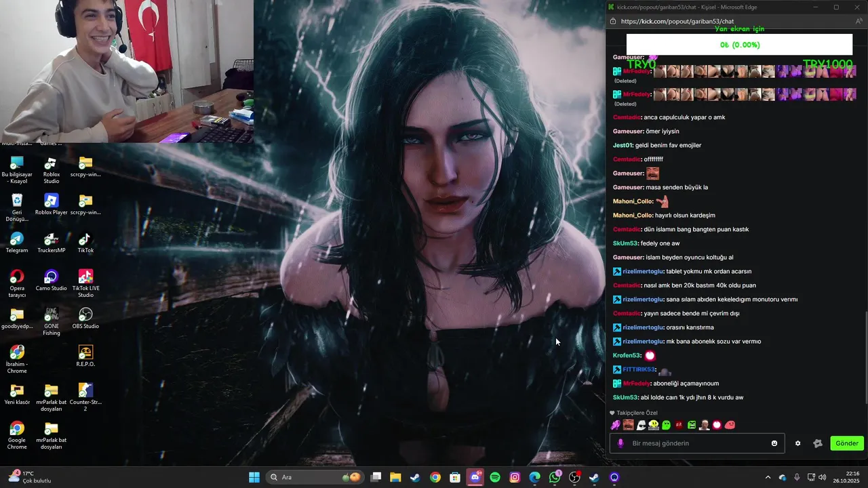This screenshot has width=868, height=488.
Task: Launch the Camo Studio desktop shortcut
Action: pos(51,281)
